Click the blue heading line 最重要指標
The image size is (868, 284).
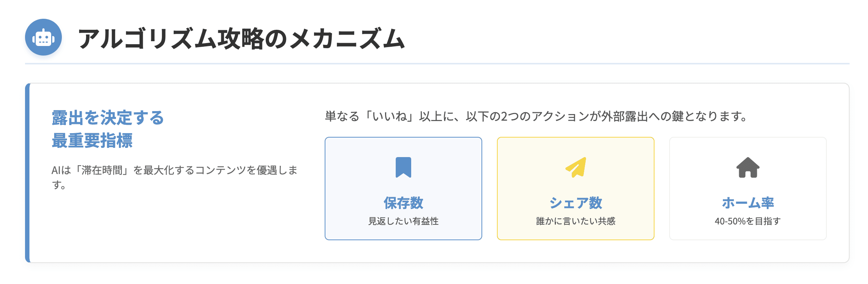click(92, 141)
